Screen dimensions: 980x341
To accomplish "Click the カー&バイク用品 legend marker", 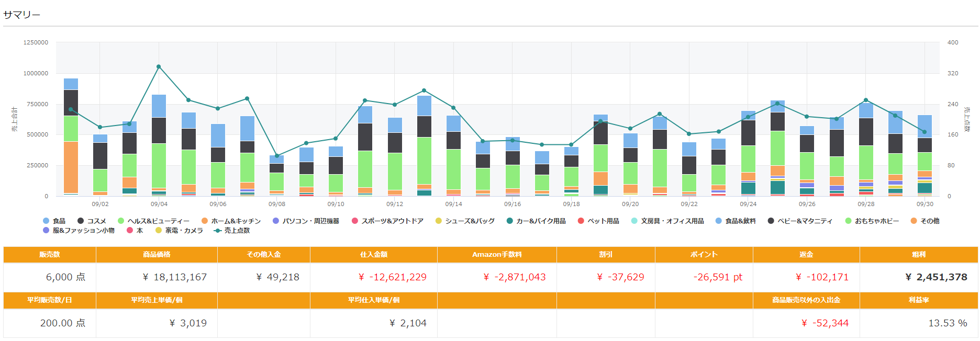I will click(510, 221).
